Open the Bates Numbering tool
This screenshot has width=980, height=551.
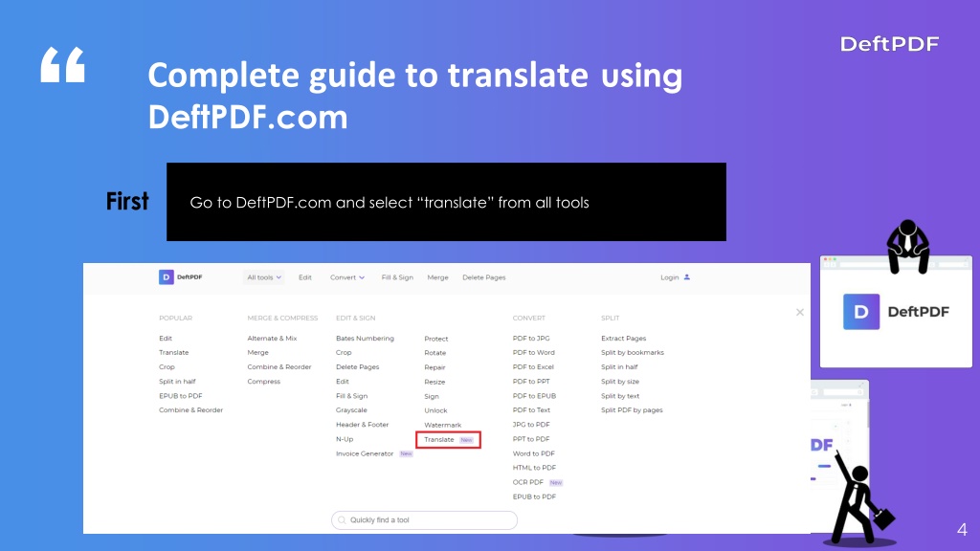pos(365,338)
